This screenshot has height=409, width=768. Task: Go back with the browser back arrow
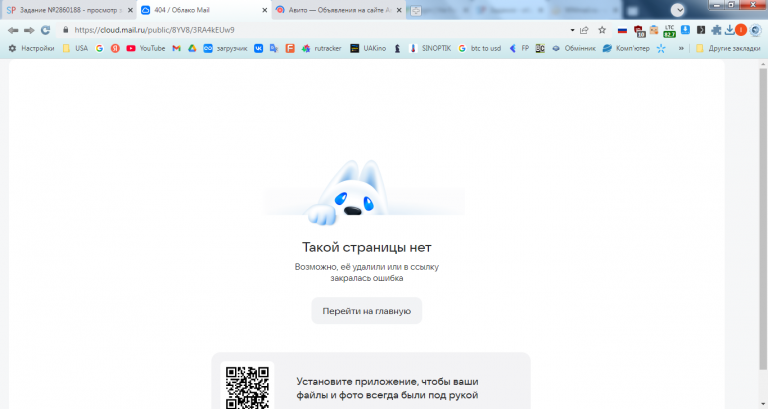[x=13, y=30]
